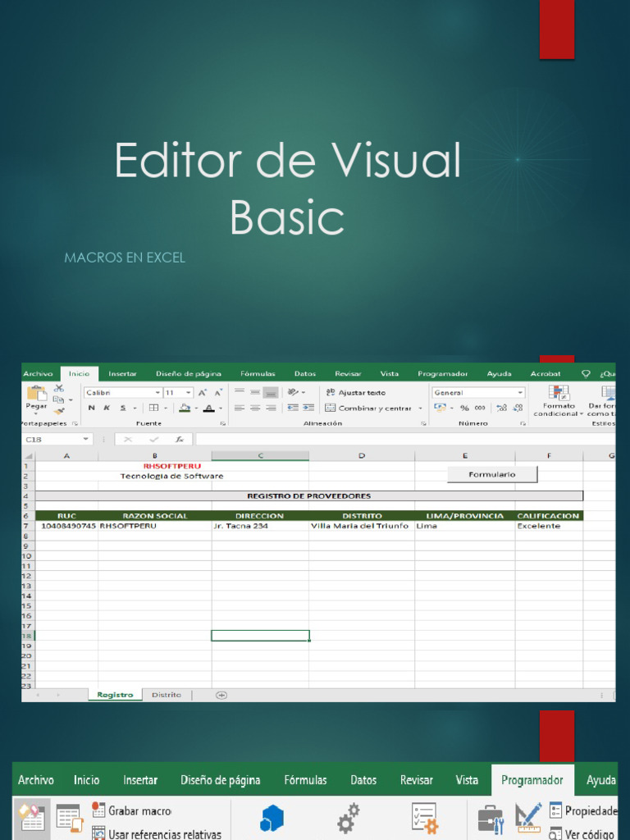Apply percent style to the cell
Image resolution: width=630 pixels, height=840 pixels.
(464, 408)
